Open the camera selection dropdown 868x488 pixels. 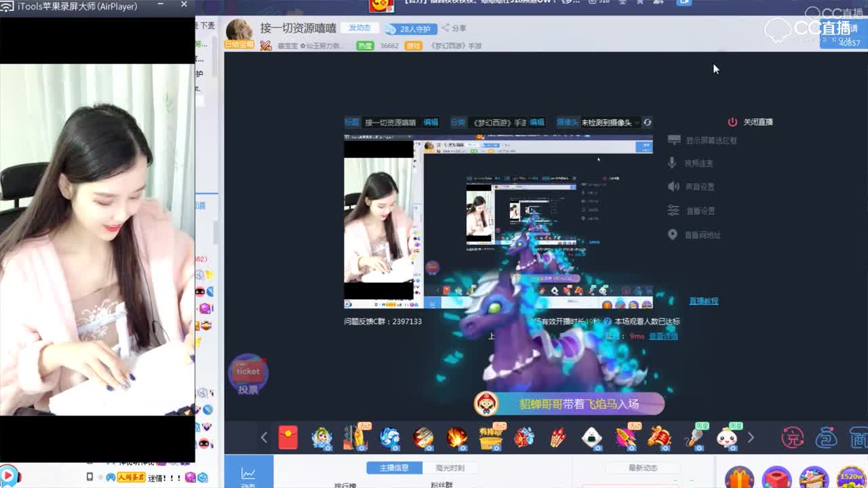point(610,123)
